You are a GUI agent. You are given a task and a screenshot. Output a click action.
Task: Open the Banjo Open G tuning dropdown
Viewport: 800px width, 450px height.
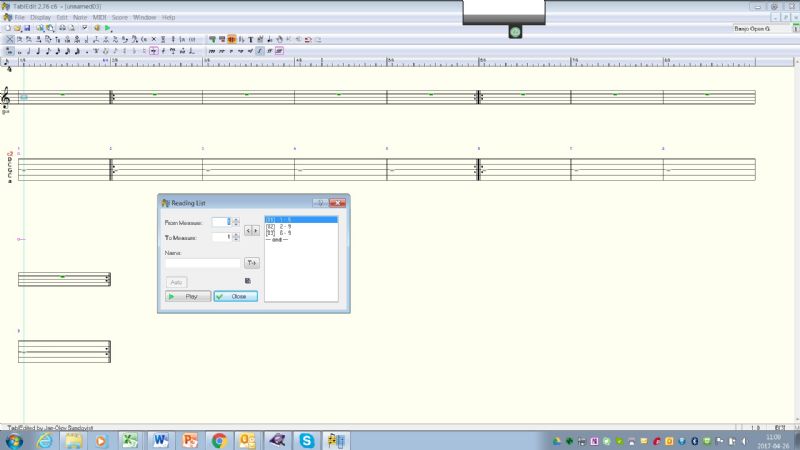pos(763,29)
